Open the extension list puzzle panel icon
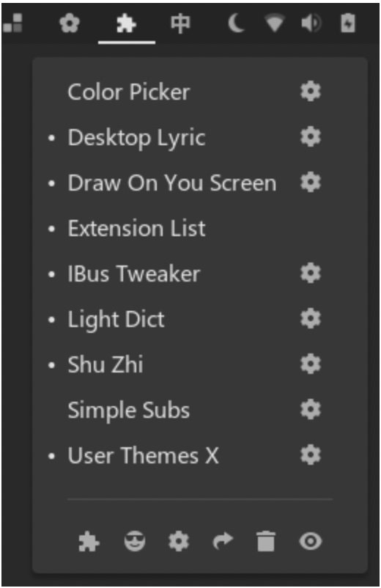The image size is (381, 588). point(127,24)
